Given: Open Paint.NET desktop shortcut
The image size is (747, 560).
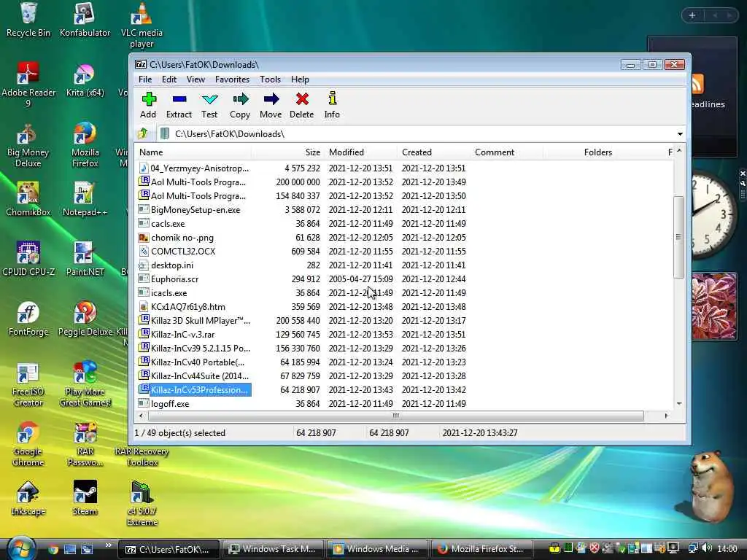Looking at the screenshot, I should pos(85,260).
